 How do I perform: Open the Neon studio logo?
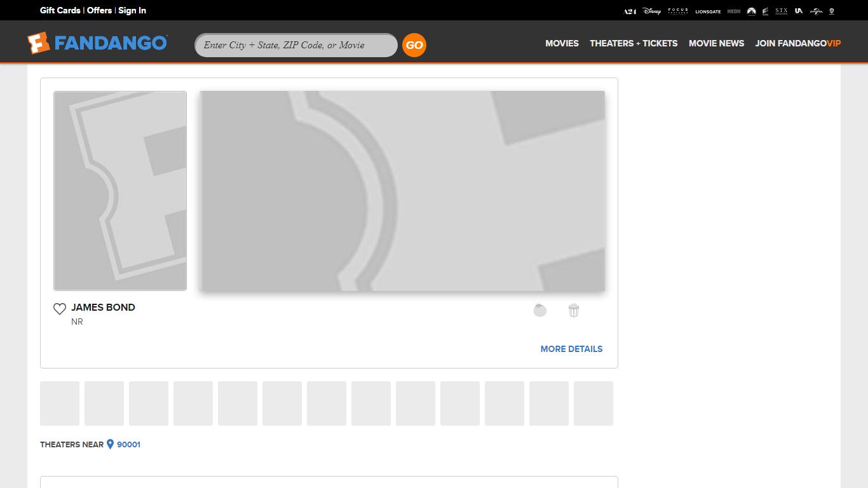coord(734,11)
